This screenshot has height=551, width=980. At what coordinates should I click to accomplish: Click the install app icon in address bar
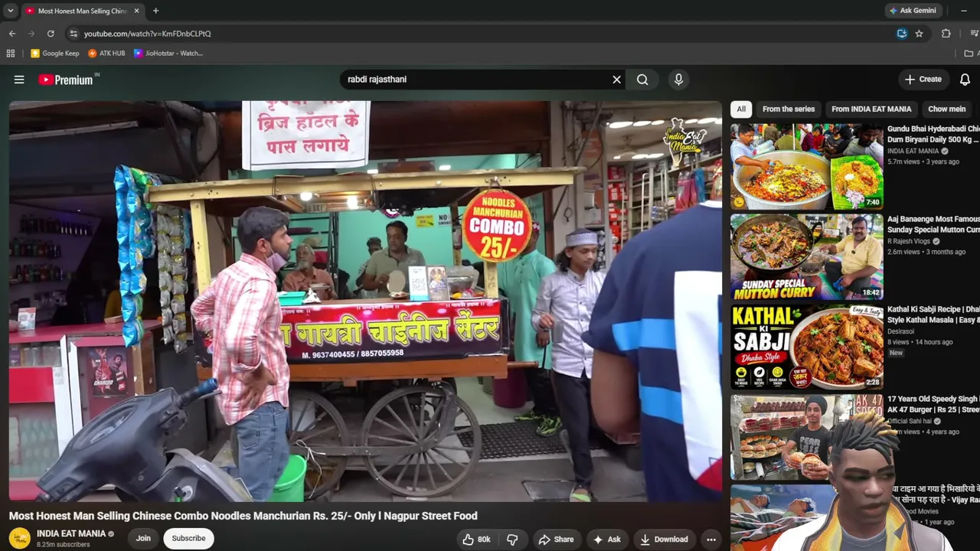tap(902, 34)
